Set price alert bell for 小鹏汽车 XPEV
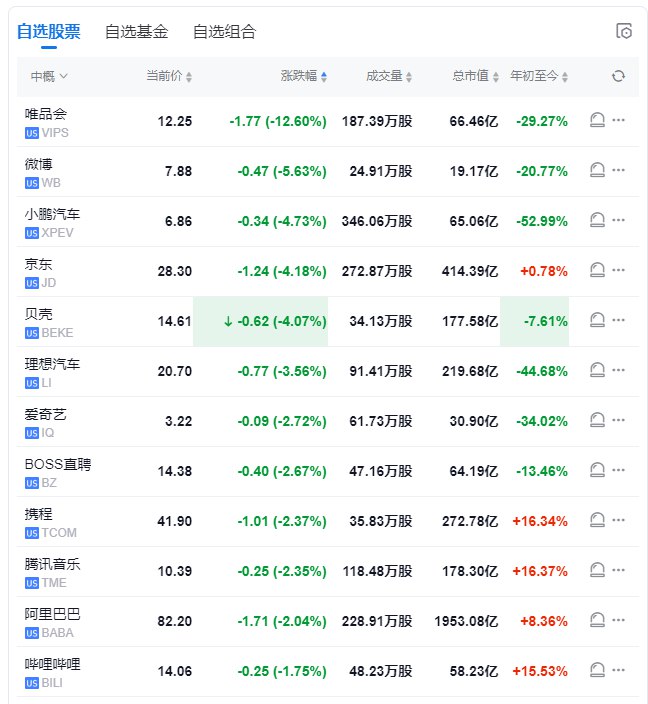Screen dimensions: 648x704 pos(597,220)
